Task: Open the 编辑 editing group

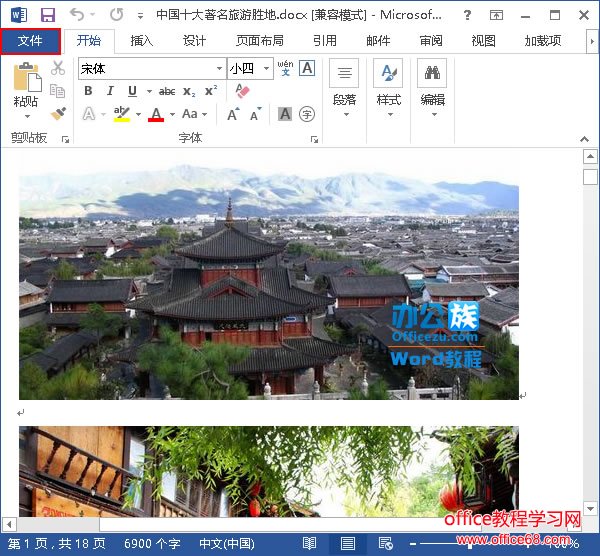Action: (432, 89)
